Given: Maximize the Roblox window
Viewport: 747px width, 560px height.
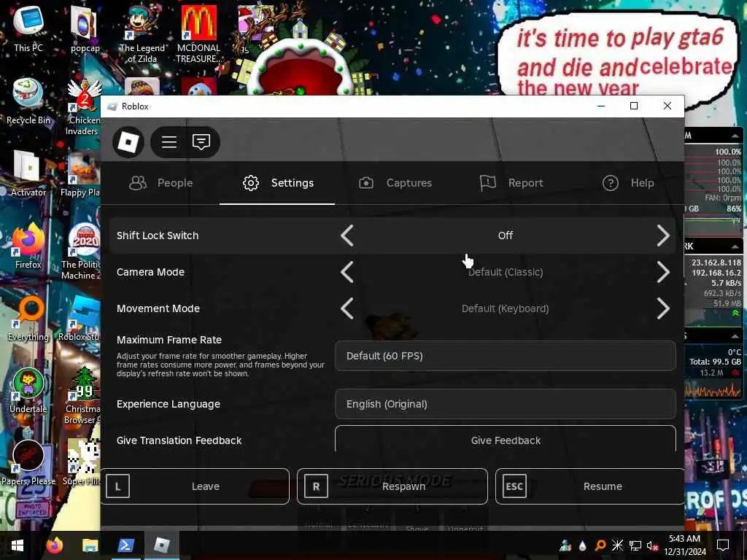Looking at the screenshot, I should coord(634,106).
